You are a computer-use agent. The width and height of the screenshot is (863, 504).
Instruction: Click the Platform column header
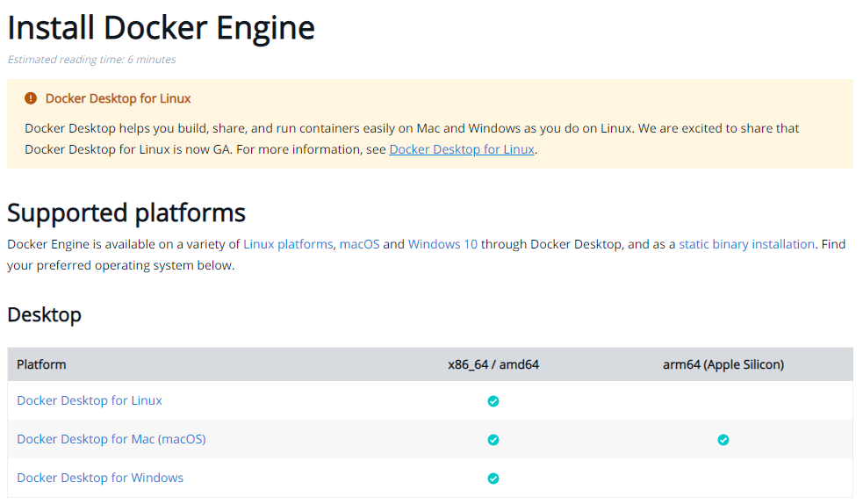coord(41,364)
